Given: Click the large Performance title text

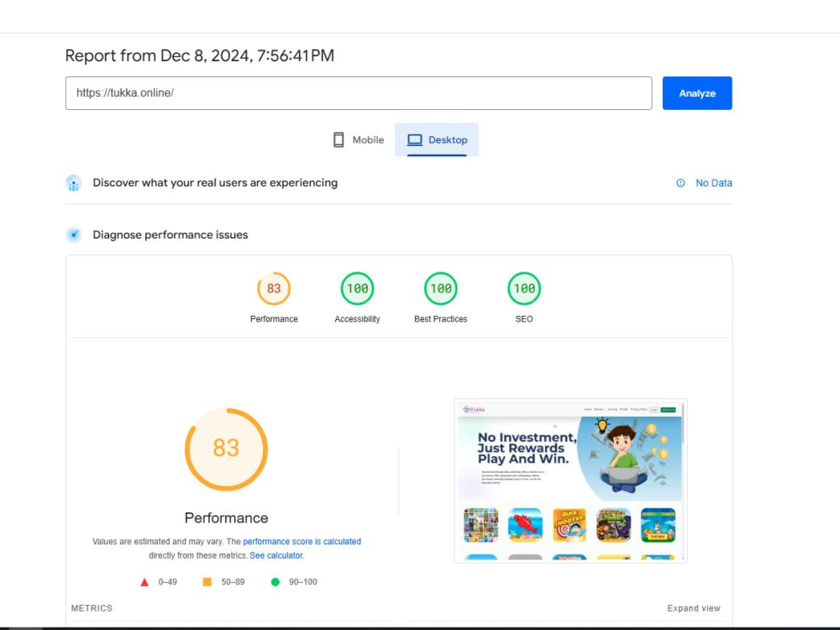Looking at the screenshot, I should (x=226, y=518).
